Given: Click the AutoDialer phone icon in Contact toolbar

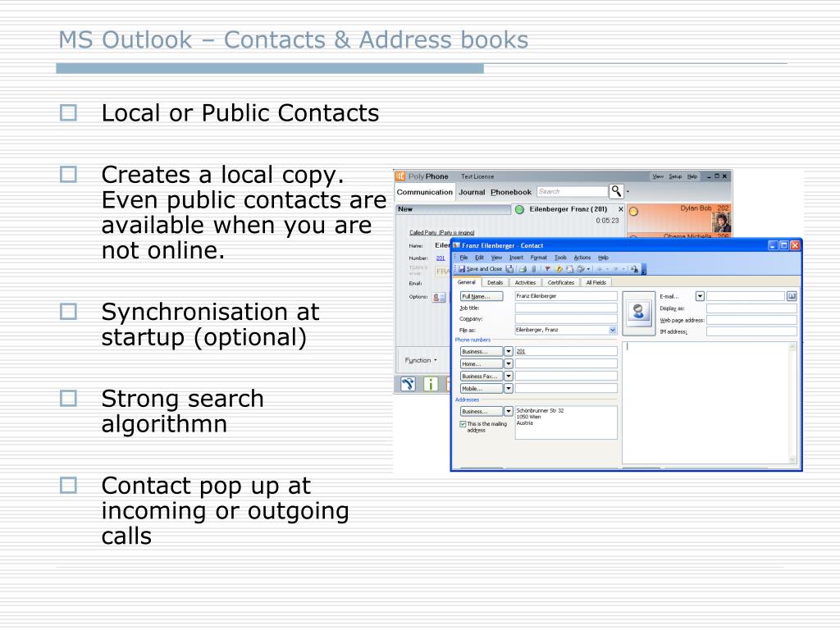Looking at the screenshot, I should point(581,269).
